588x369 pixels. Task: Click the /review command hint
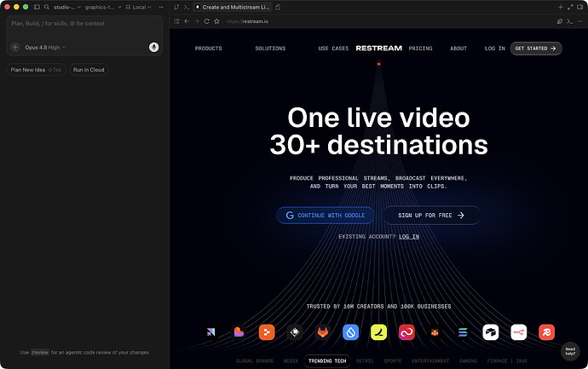(40, 353)
